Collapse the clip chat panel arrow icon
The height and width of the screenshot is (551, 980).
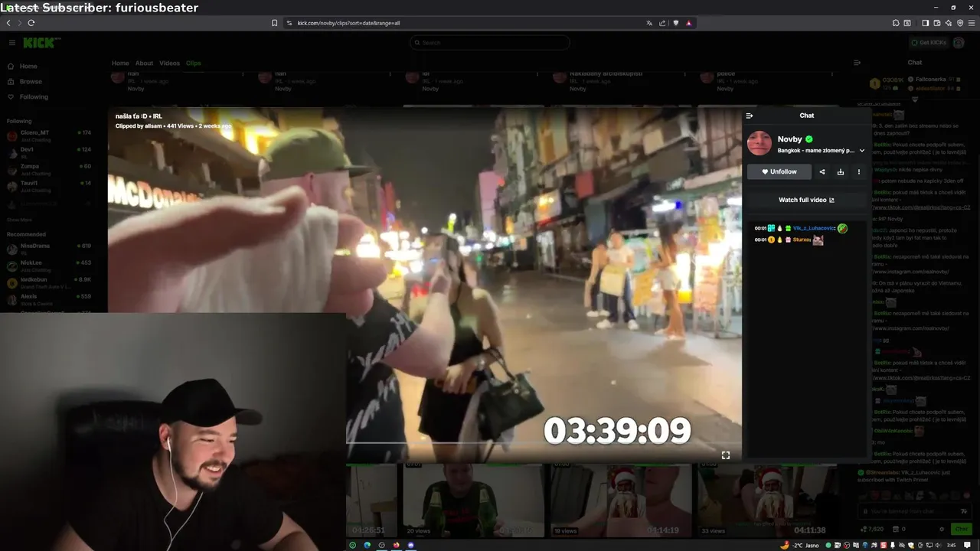(750, 116)
